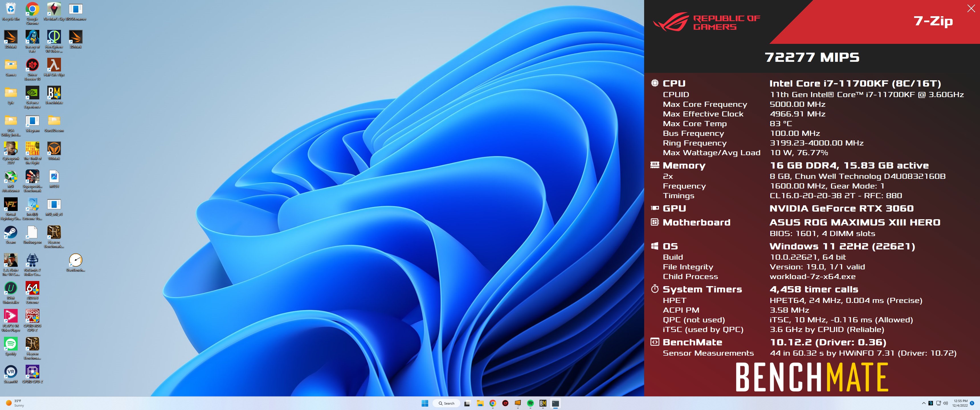Viewport: 980px width, 410px height.
Task: Launch MSI Afterburner from the desktop
Action: click(x=11, y=181)
